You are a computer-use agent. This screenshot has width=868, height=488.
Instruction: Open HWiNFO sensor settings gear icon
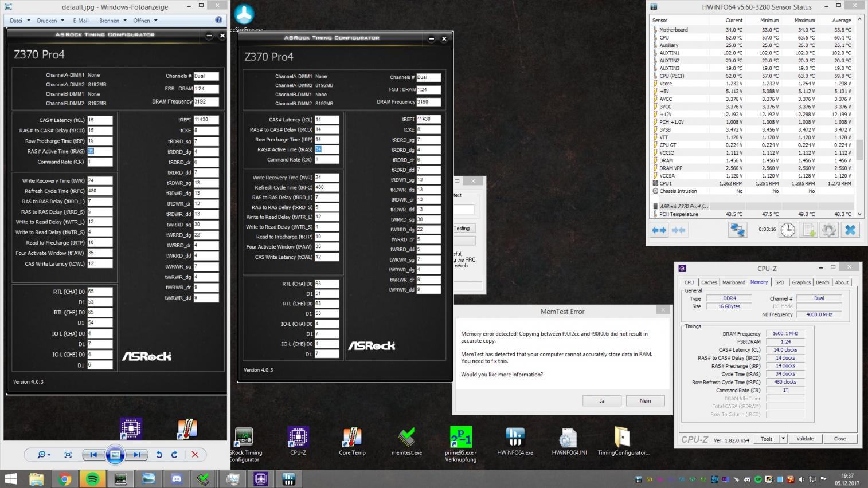[828, 230]
